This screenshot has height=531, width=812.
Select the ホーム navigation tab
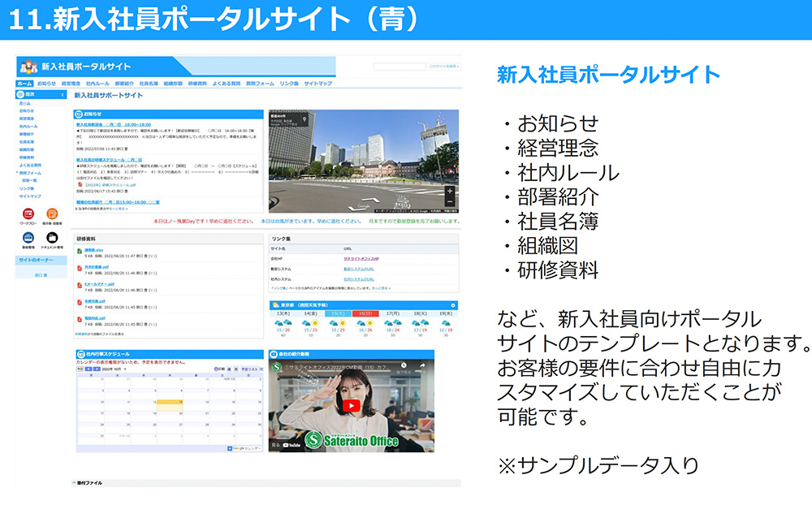(24, 84)
